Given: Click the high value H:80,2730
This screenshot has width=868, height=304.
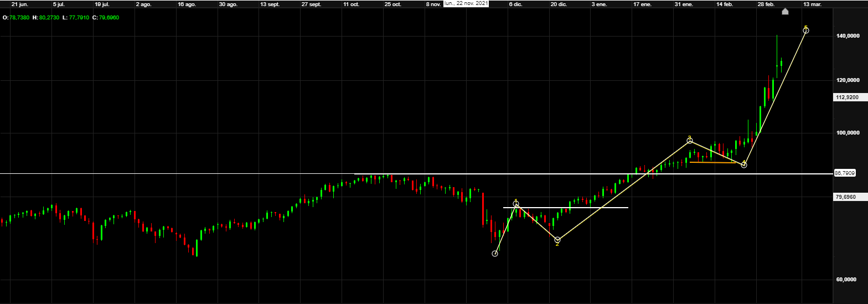Looking at the screenshot, I should point(46,18).
